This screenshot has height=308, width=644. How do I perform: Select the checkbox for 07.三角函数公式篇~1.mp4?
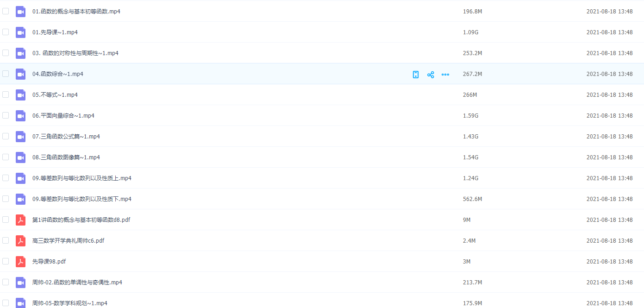[x=6, y=136]
